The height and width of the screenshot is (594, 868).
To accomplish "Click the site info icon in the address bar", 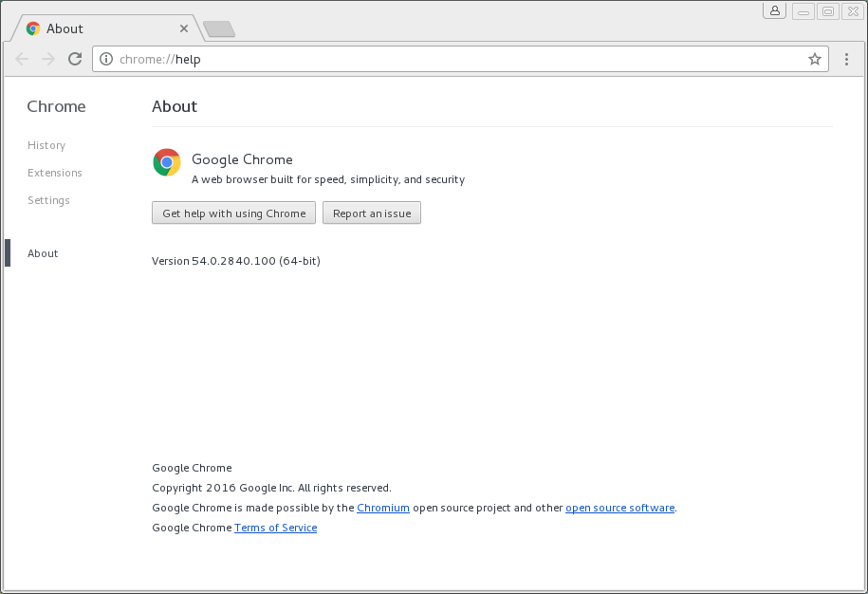I will [106, 59].
